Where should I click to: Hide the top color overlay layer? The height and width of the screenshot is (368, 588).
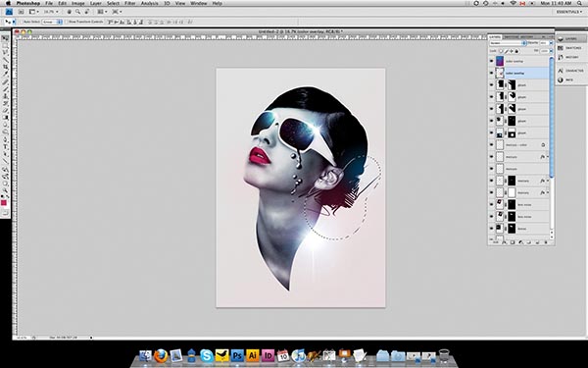[492, 61]
